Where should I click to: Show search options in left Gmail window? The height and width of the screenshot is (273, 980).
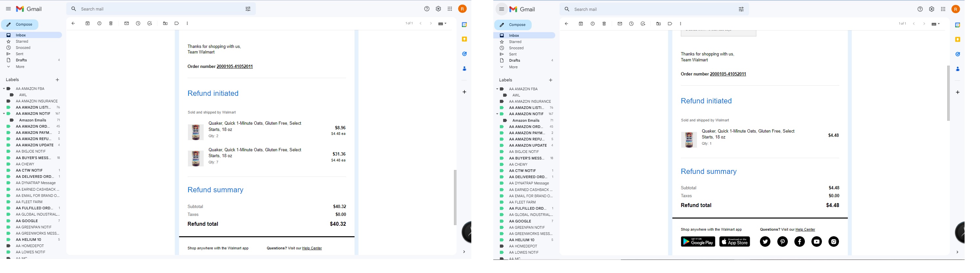click(x=248, y=9)
